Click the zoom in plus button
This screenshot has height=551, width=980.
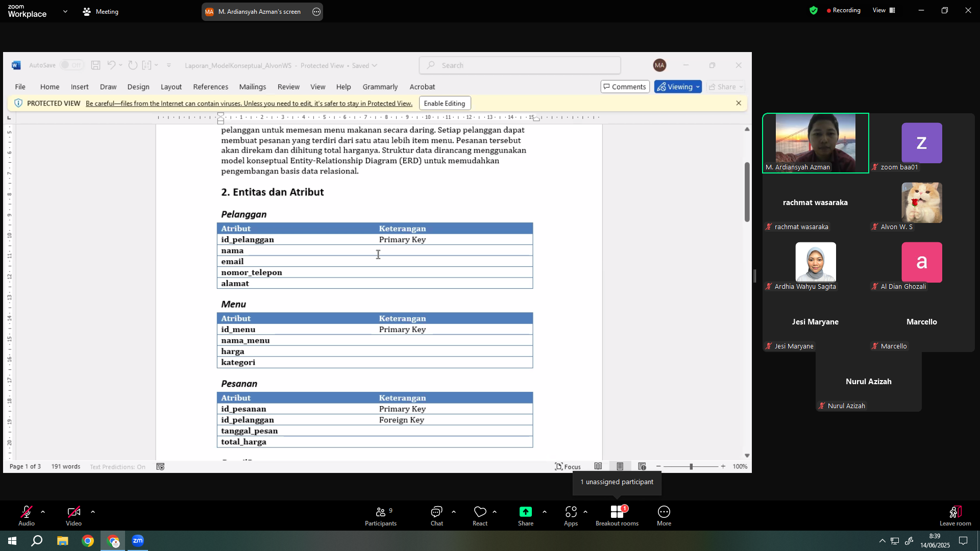[x=723, y=467]
